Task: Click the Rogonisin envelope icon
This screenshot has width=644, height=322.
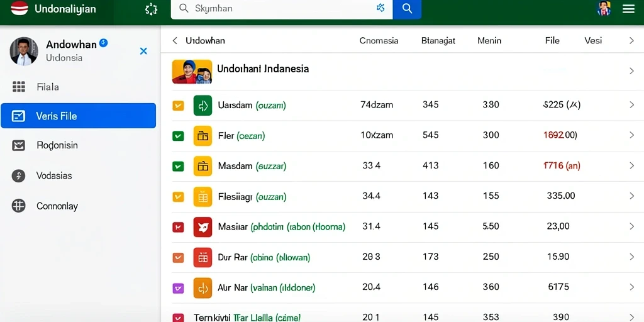Action: coord(19,145)
